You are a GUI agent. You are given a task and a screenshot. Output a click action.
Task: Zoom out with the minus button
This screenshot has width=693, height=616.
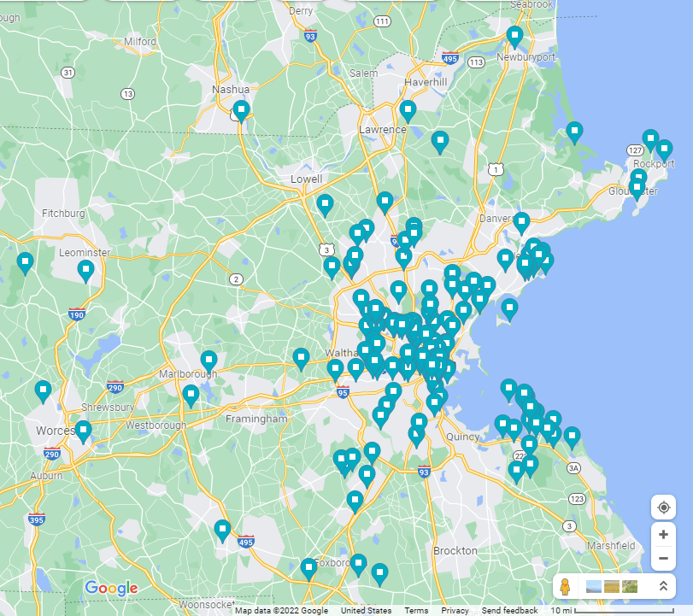click(663, 559)
